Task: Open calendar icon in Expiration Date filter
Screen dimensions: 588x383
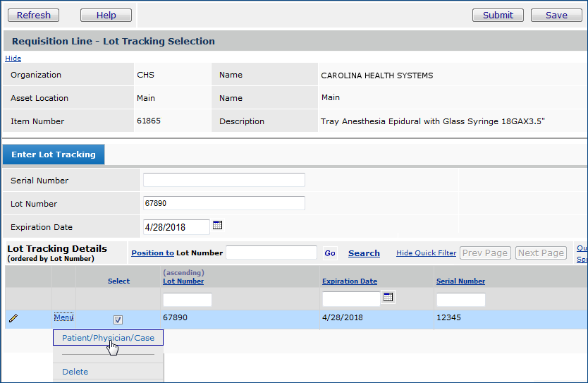Action: click(388, 298)
